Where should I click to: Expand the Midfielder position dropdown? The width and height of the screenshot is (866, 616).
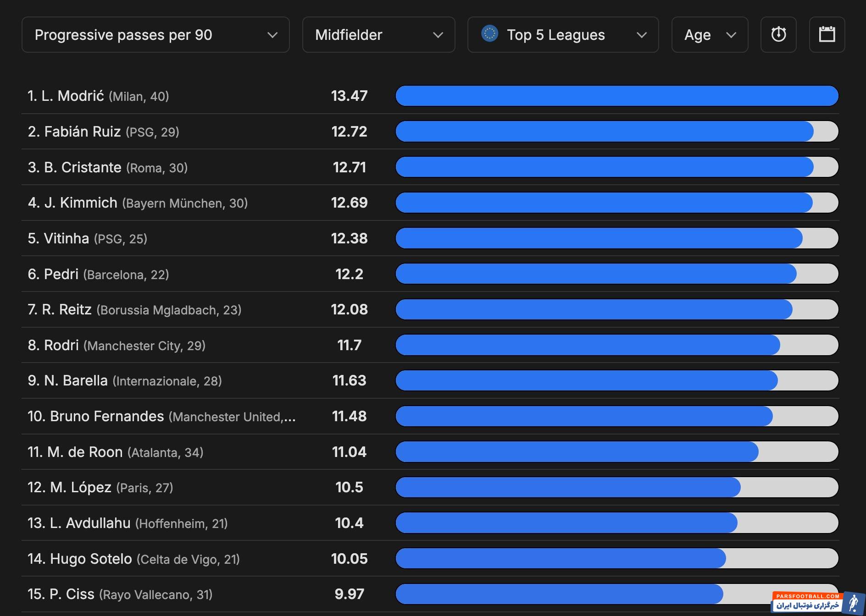click(x=378, y=35)
